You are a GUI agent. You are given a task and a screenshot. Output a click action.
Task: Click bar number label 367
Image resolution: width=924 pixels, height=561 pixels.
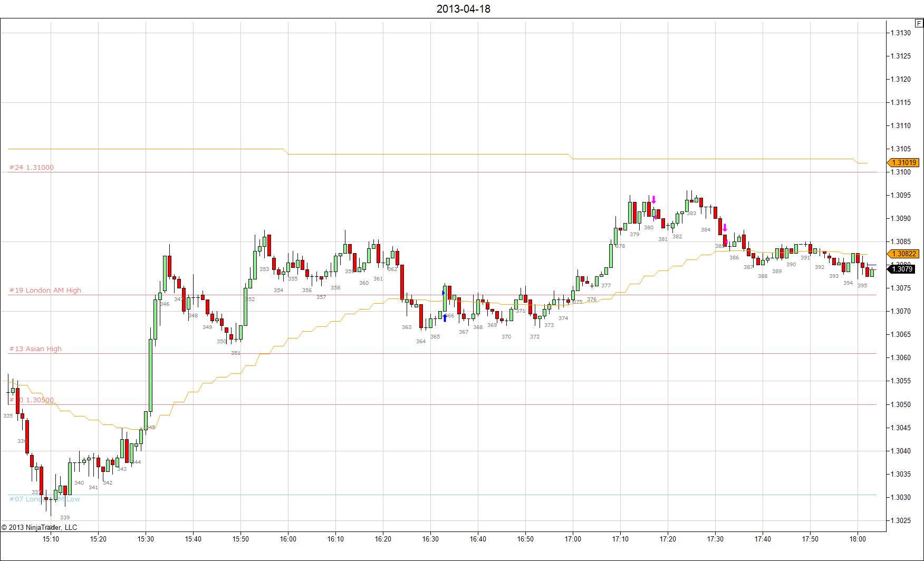(x=464, y=332)
